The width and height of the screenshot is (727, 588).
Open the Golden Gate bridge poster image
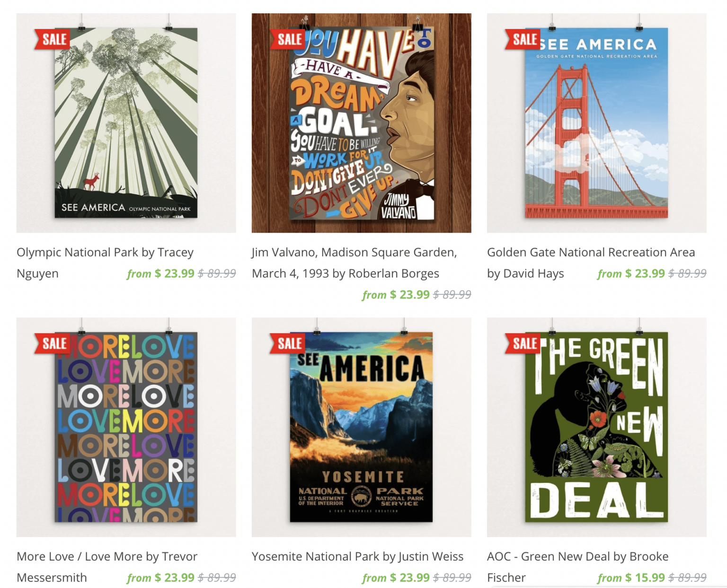coord(596,123)
